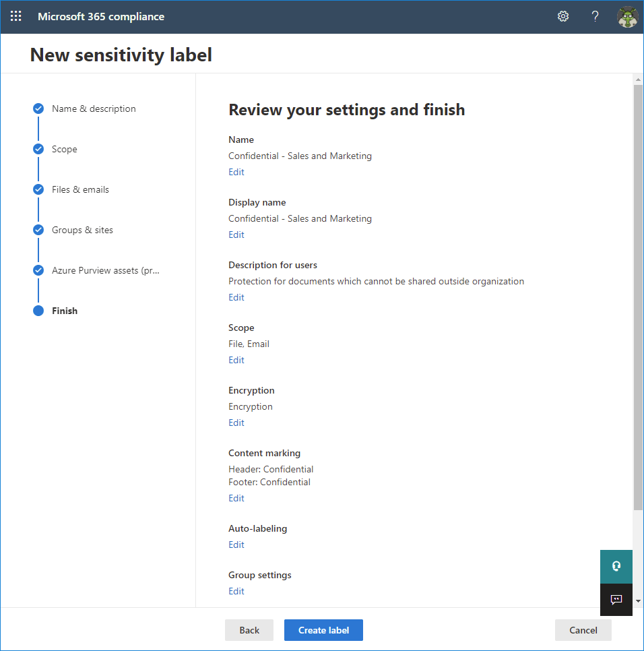This screenshot has width=644, height=651.
Task: Open the app launcher waffle icon
Action: [x=15, y=16]
